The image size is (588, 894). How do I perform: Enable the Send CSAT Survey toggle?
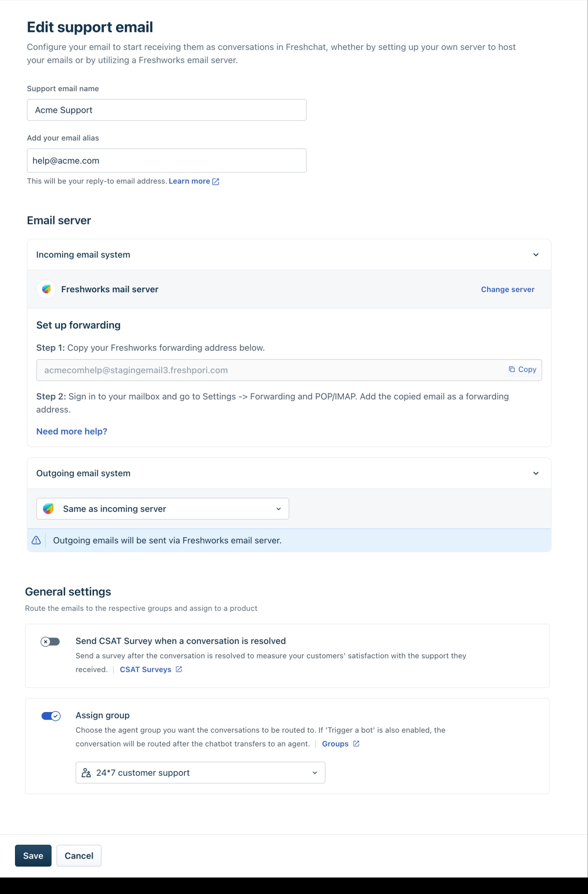point(50,642)
